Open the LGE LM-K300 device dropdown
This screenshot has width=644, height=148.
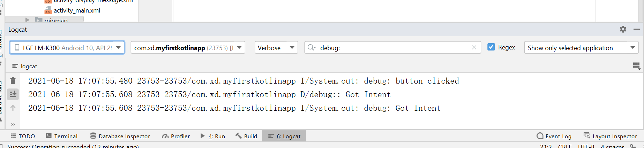tap(67, 48)
